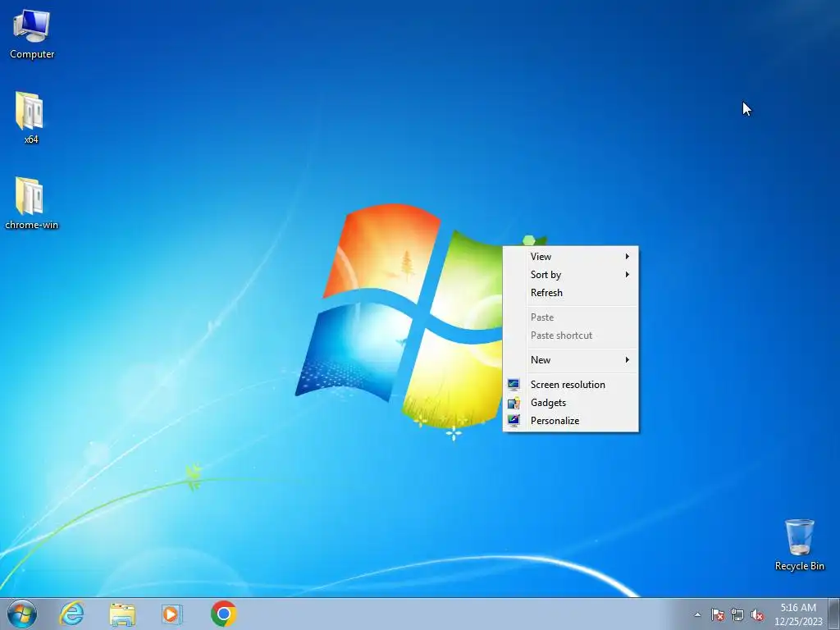Open Windows Explorer from taskbar
Viewport: 840px width, 630px height.
coord(122,614)
